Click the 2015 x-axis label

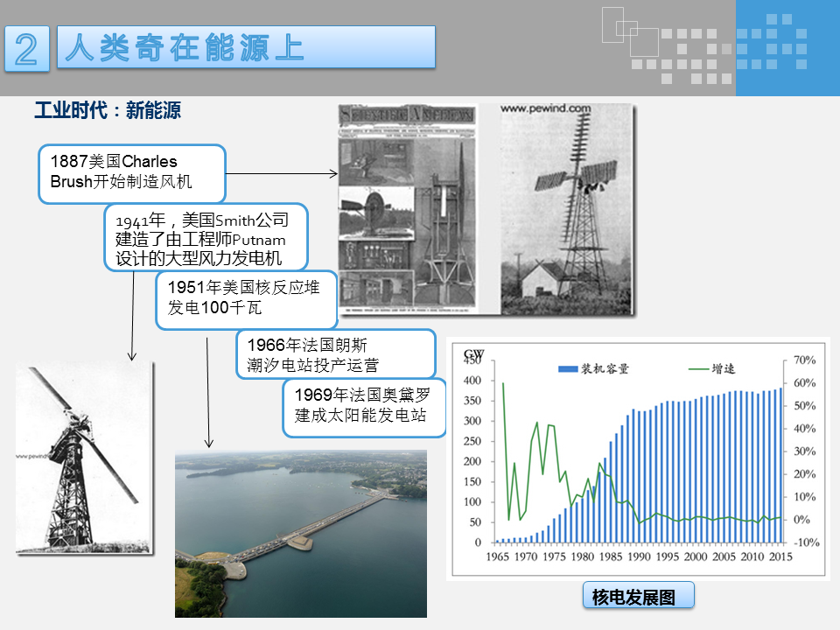coord(780,556)
